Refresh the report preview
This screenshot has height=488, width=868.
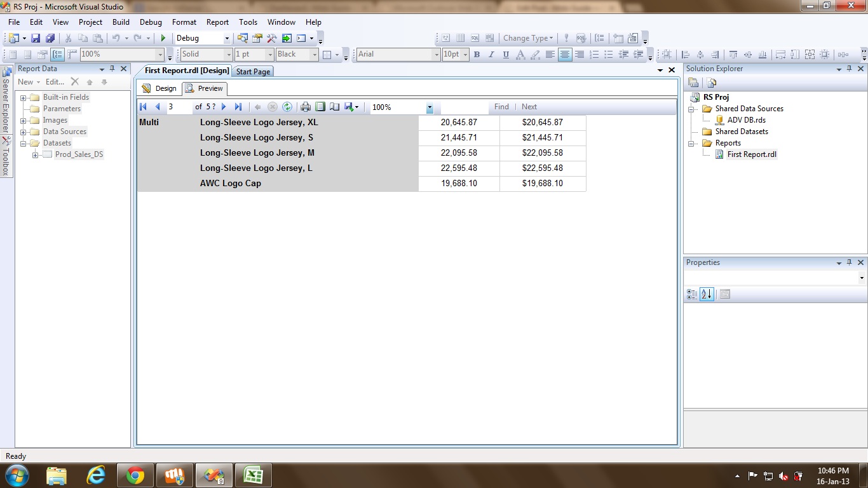pos(287,107)
